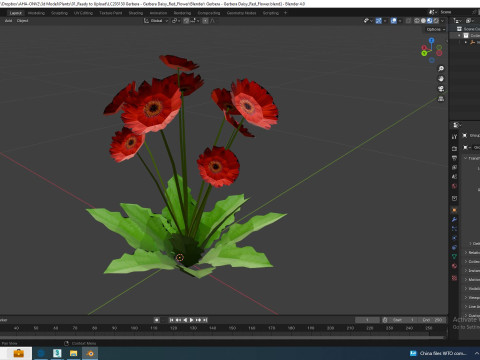This screenshot has width=480, height=360.
Task: Open the Modifiers properties tab
Action: [x=454, y=219]
